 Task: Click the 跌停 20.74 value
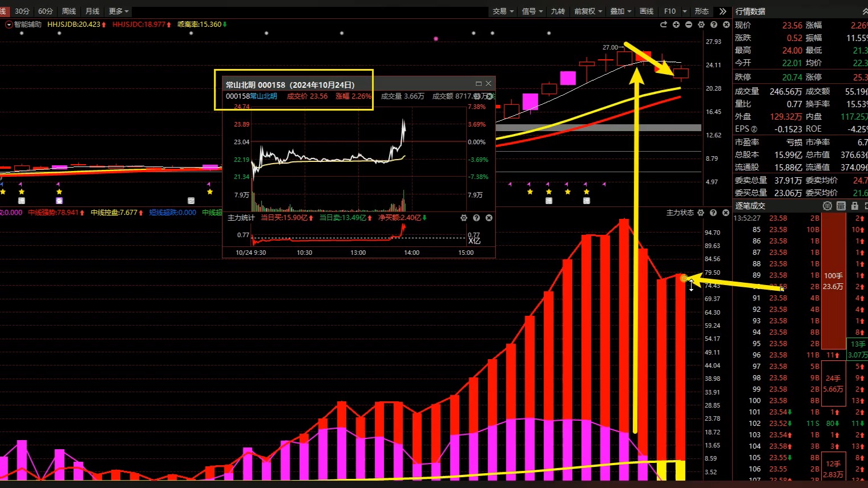coord(792,77)
